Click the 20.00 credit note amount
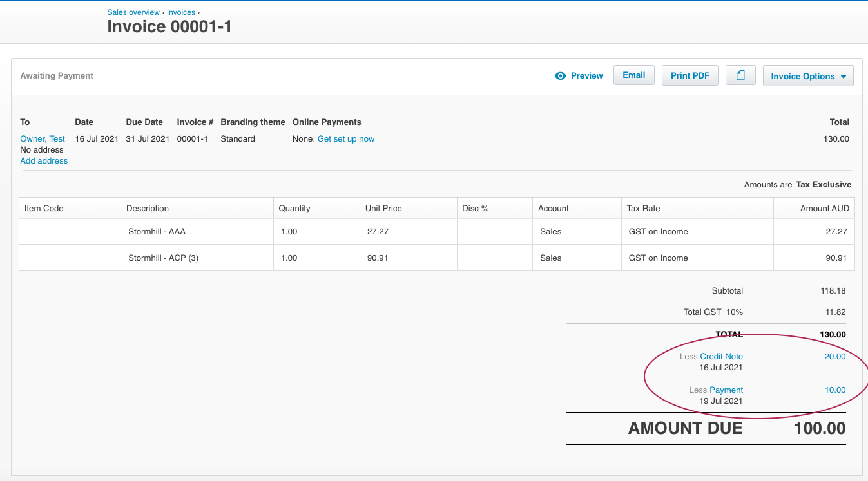Viewport: 868px width, 481px height. click(834, 356)
